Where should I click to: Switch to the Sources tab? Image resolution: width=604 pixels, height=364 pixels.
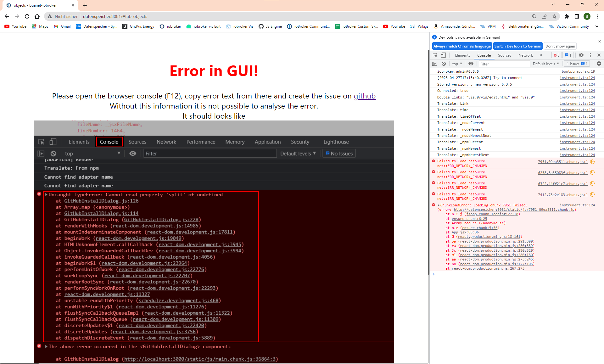(x=505, y=55)
